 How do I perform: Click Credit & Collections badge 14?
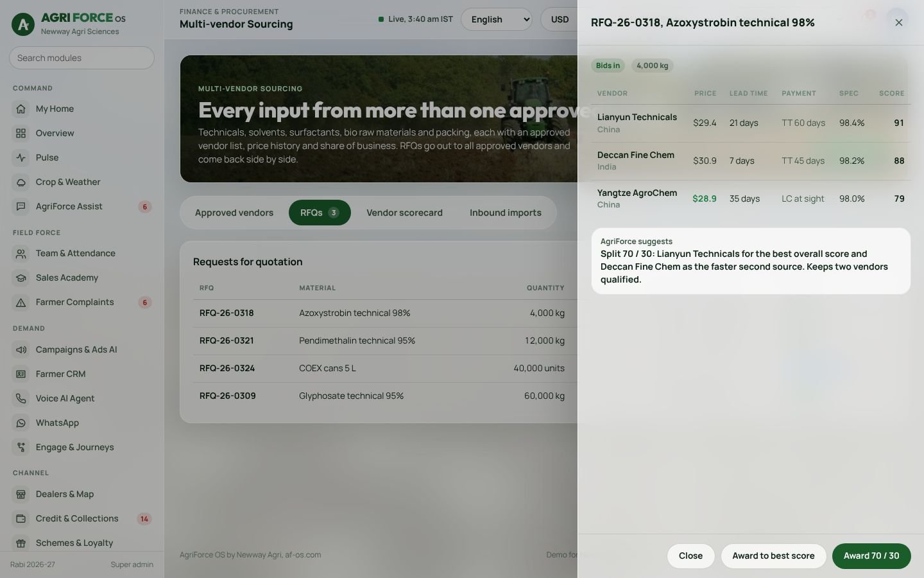144,519
